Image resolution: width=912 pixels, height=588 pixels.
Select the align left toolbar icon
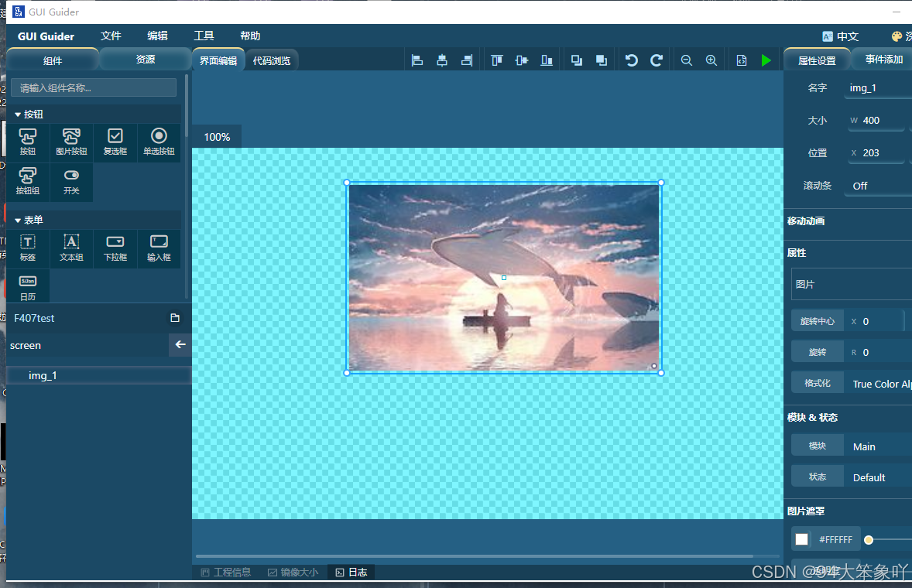[x=417, y=60]
